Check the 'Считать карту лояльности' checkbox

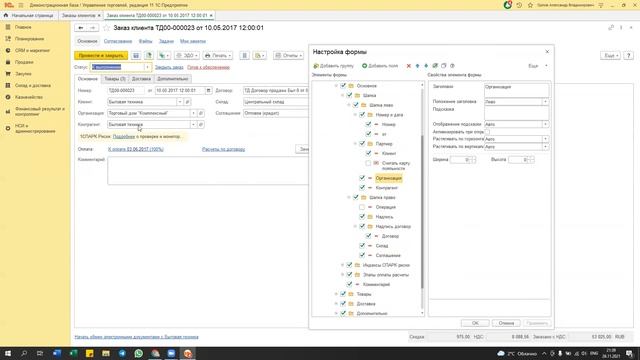(x=369, y=163)
